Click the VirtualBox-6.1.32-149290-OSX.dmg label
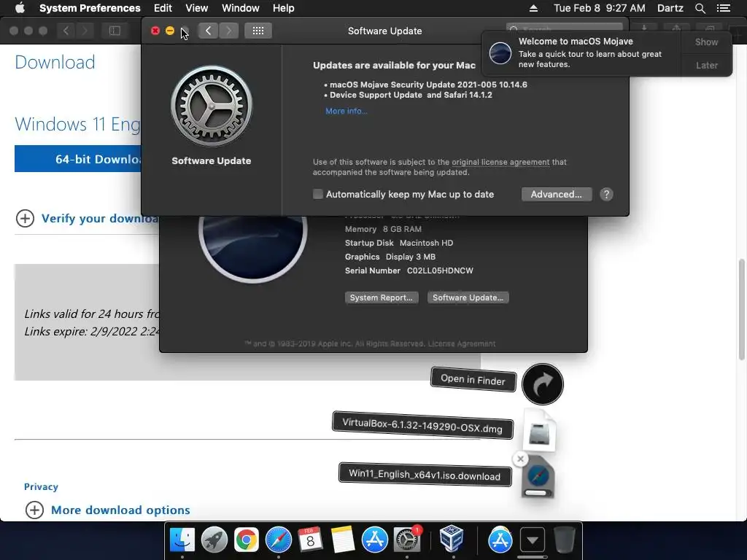 422,425
